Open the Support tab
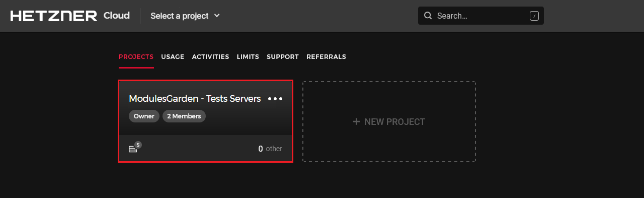The width and height of the screenshot is (644, 198). click(x=283, y=57)
